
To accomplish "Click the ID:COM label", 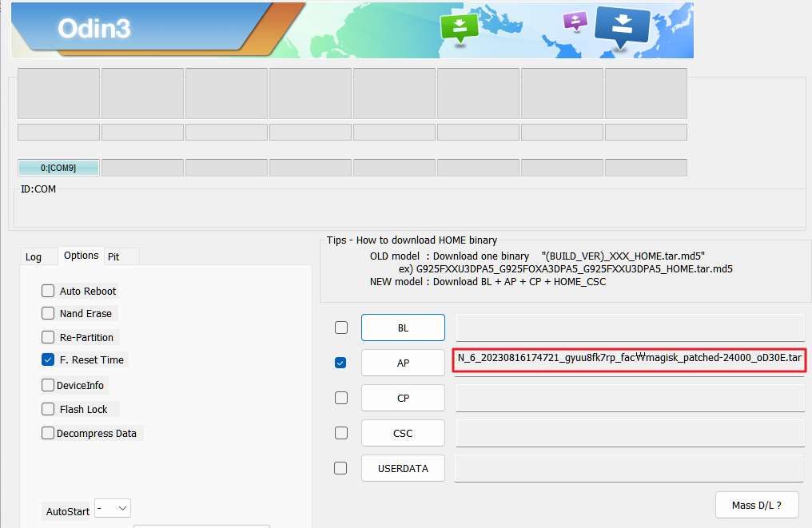I will pyautogui.click(x=38, y=189).
